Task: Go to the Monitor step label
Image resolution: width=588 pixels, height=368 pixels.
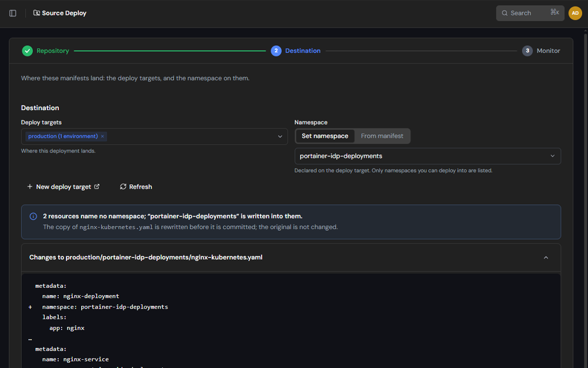Action: [548, 51]
